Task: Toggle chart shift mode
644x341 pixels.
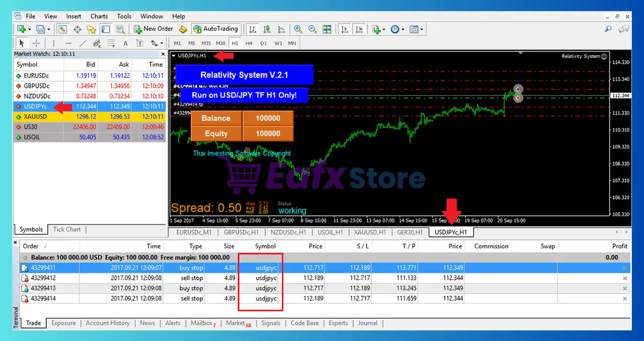Action: coord(359,29)
